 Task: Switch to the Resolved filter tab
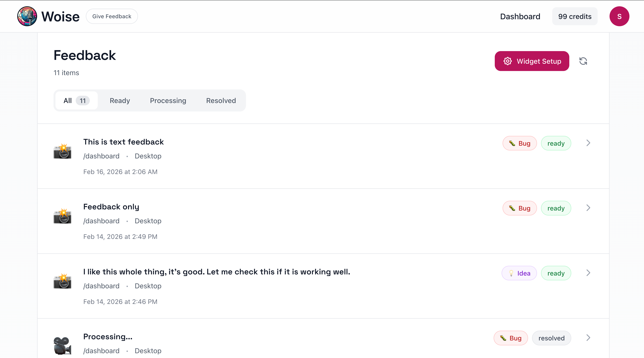pos(221,101)
